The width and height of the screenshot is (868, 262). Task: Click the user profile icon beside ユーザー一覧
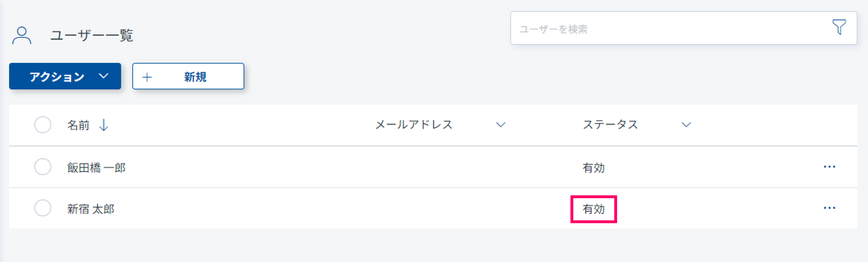tap(22, 35)
